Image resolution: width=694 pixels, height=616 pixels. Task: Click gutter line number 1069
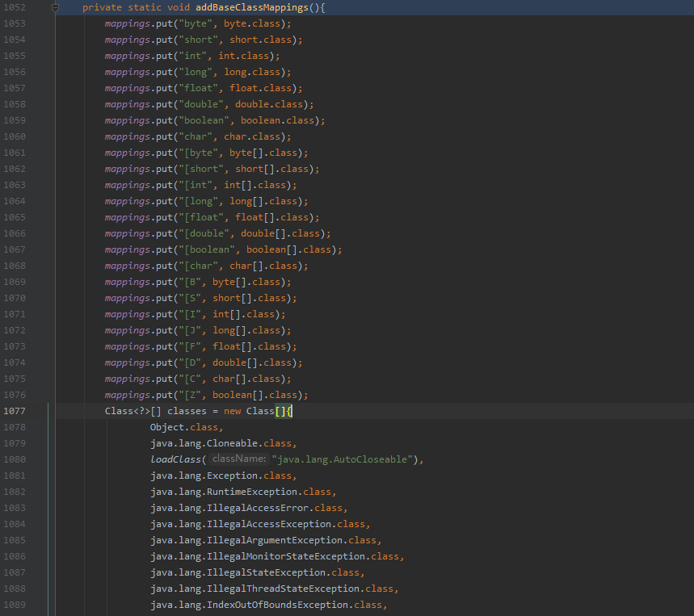pos(15,282)
